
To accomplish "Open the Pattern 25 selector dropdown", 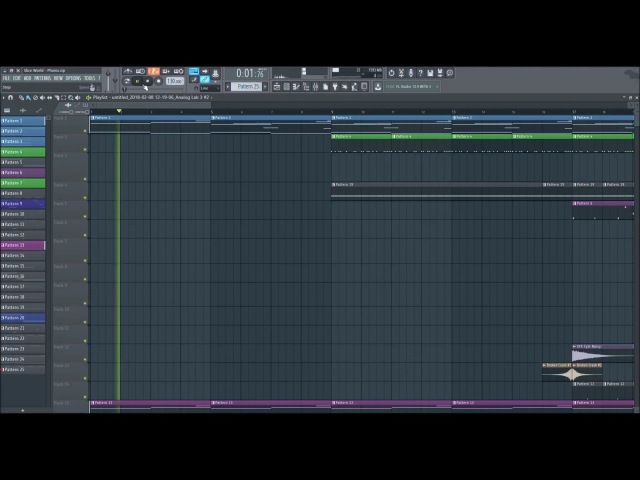I will tap(247, 87).
